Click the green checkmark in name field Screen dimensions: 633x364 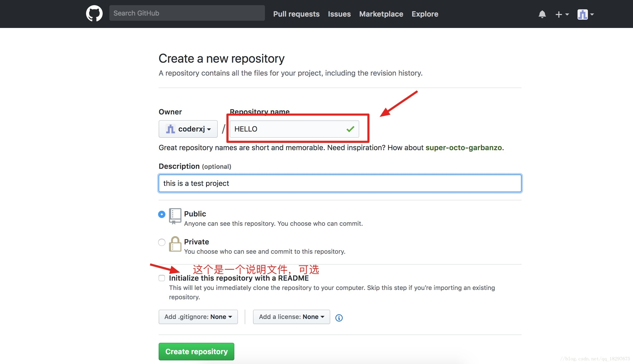point(350,129)
